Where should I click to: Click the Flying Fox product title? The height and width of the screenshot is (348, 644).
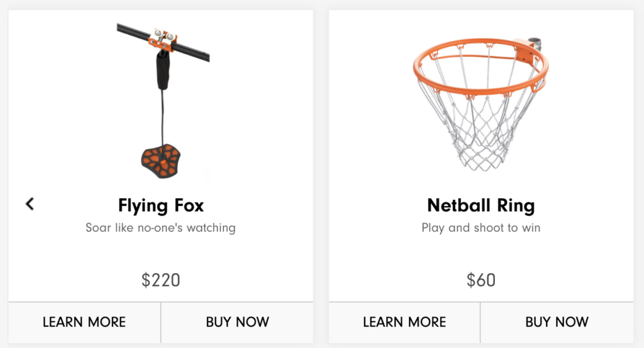tap(161, 206)
